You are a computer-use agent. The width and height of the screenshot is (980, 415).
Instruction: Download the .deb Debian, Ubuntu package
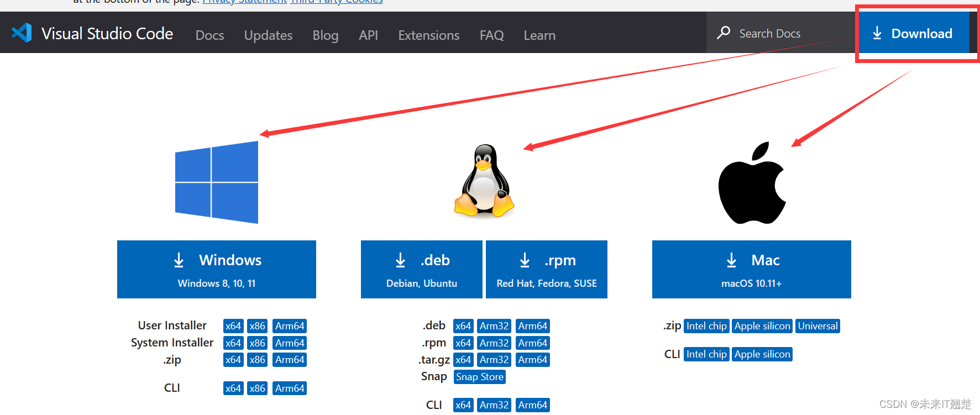(x=422, y=269)
